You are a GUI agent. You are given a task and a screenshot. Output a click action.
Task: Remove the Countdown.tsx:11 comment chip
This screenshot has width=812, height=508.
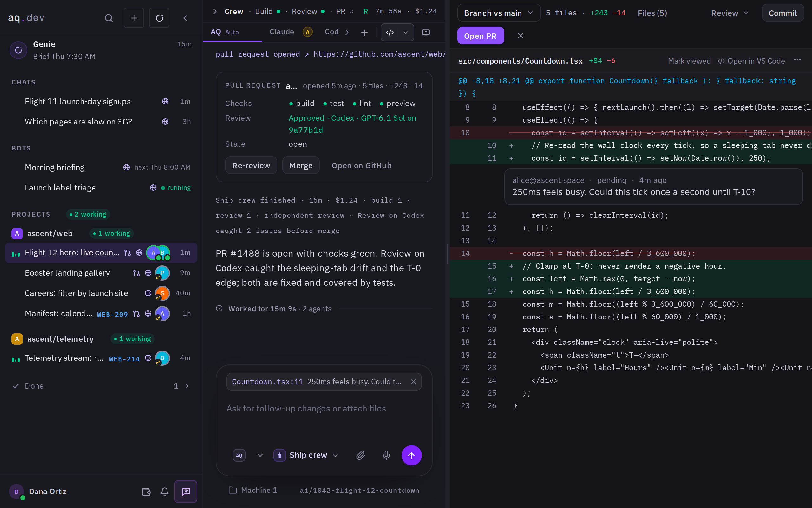[413, 382]
